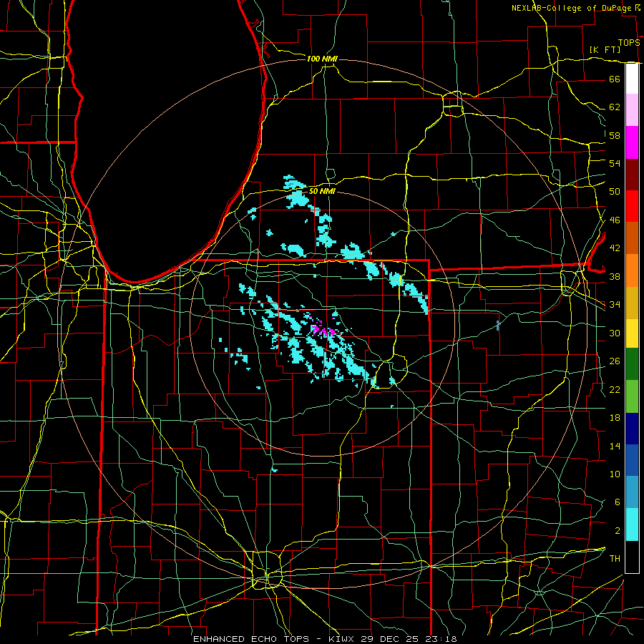The height and width of the screenshot is (644, 644).
Task: Click the magenta echo cluster near radar center
Action: (323, 331)
